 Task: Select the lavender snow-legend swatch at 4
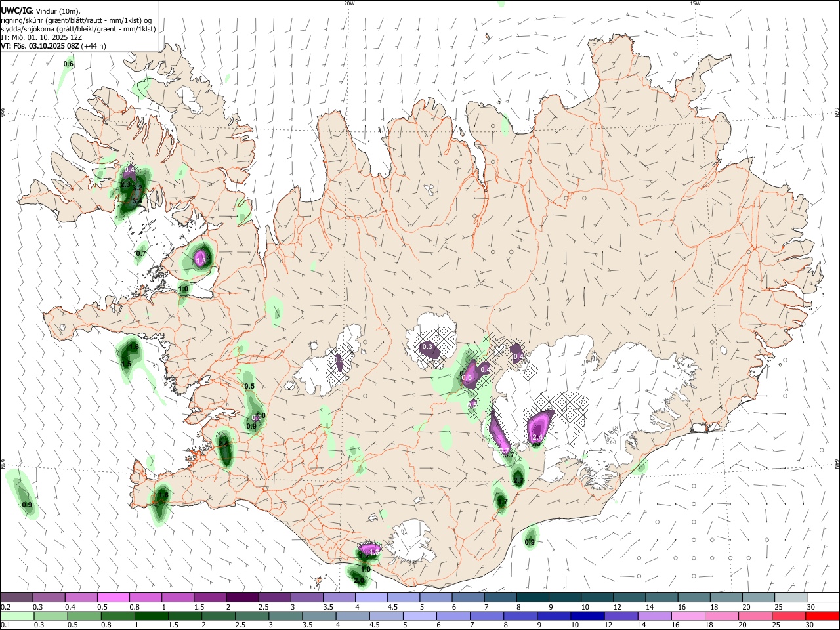pos(371,598)
